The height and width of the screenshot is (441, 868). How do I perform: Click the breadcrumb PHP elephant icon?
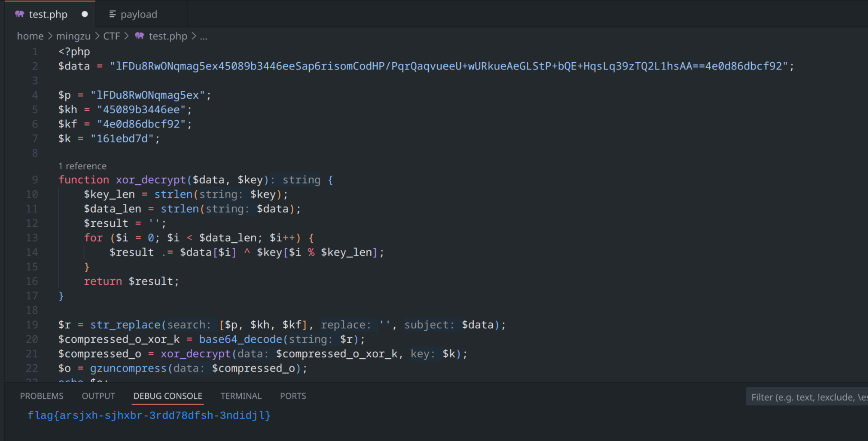pyautogui.click(x=140, y=36)
